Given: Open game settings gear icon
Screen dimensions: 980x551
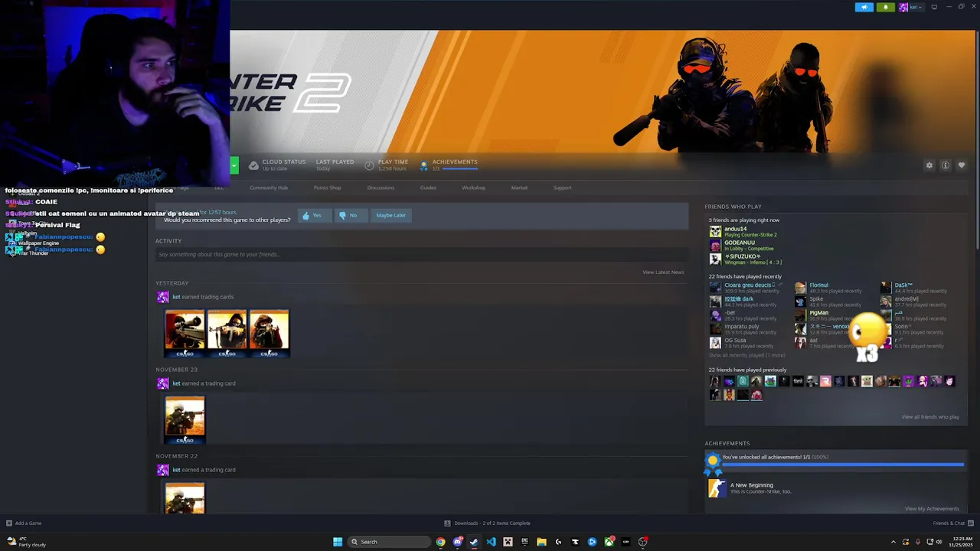Looking at the screenshot, I should (929, 165).
